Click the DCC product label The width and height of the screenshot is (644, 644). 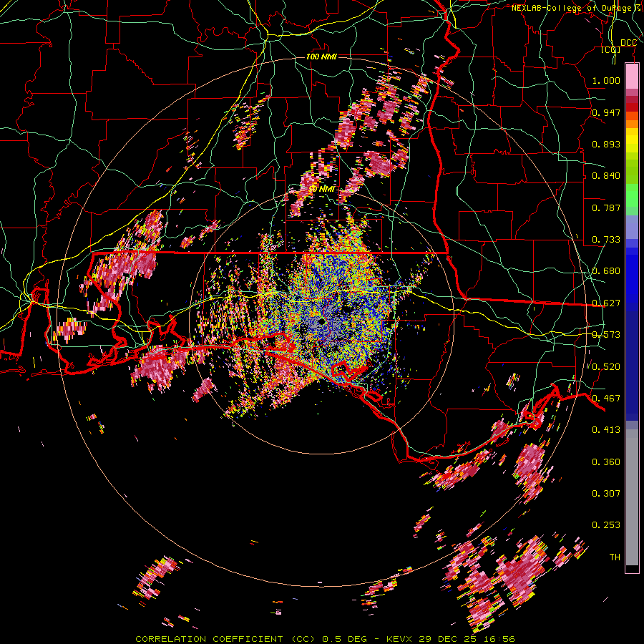pyautogui.click(x=628, y=43)
